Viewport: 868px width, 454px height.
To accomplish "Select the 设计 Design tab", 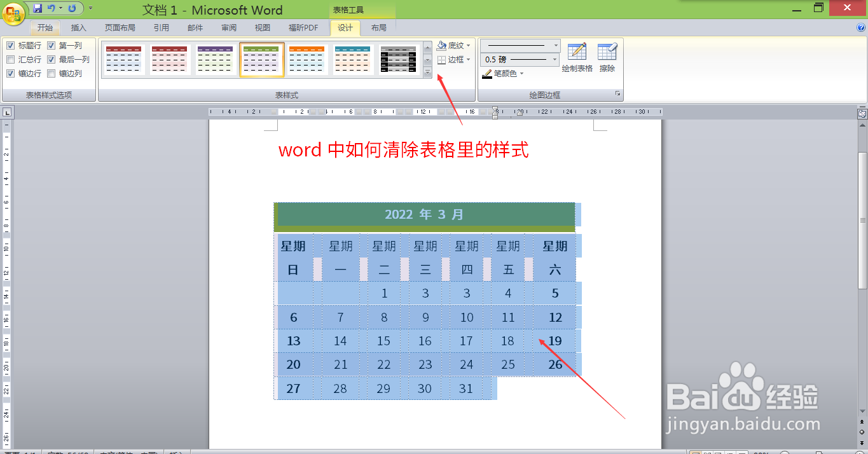I will (345, 28).
